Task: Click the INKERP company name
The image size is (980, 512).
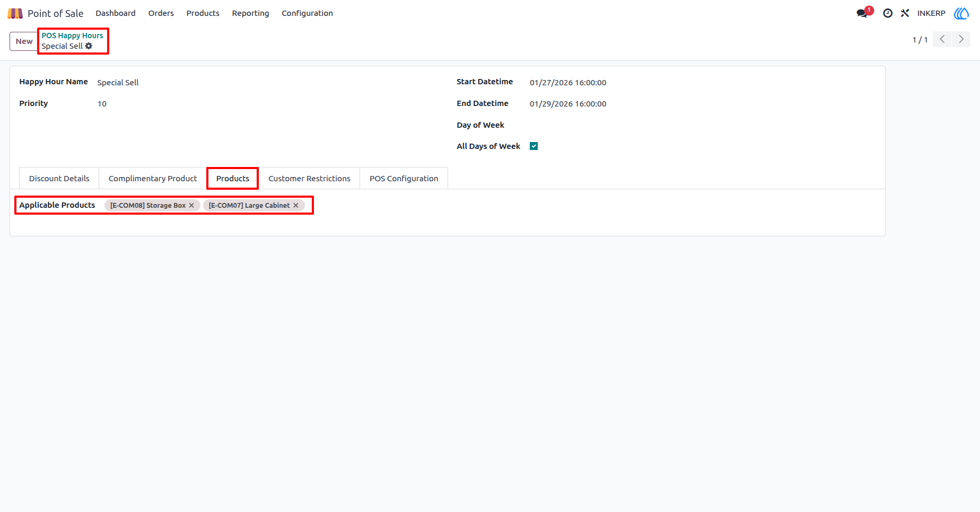Action: [x=932, y=13]
